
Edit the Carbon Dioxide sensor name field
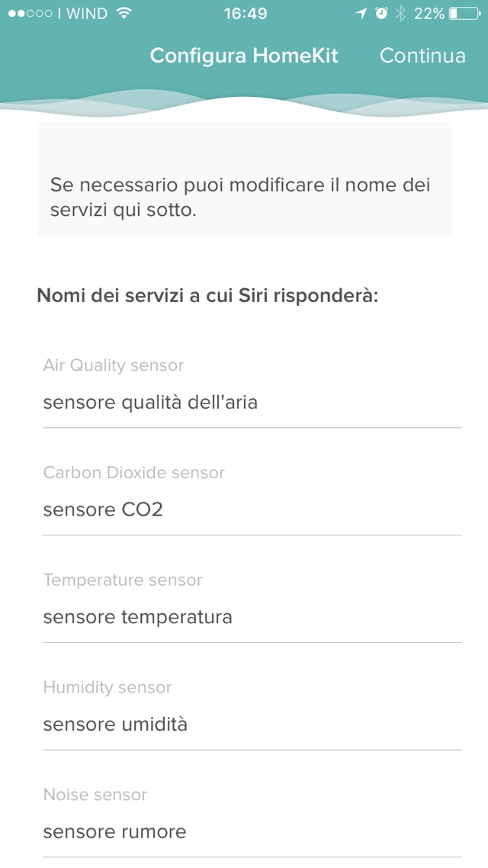[x=252, y=510]
